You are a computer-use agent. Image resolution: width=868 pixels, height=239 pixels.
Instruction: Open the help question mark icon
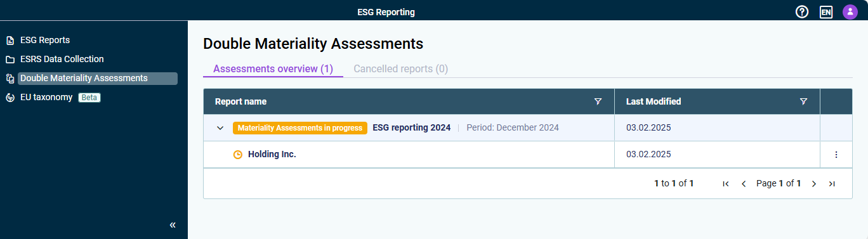click(802, 12)
